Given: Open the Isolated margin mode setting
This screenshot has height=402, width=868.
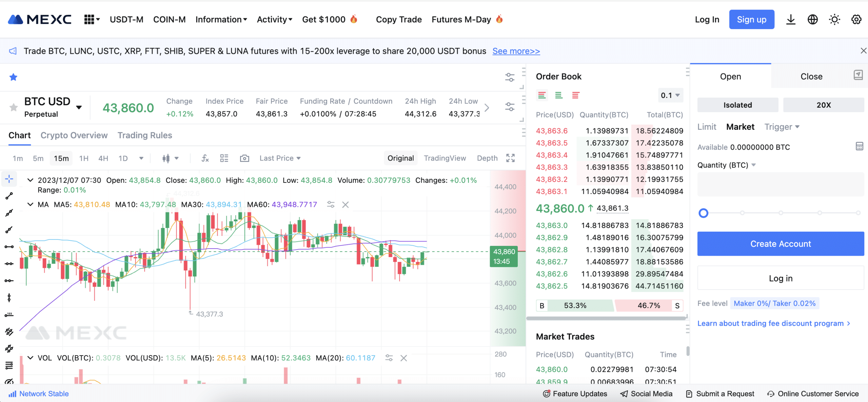Looking at the screenshot, I should tap(738, 105).
